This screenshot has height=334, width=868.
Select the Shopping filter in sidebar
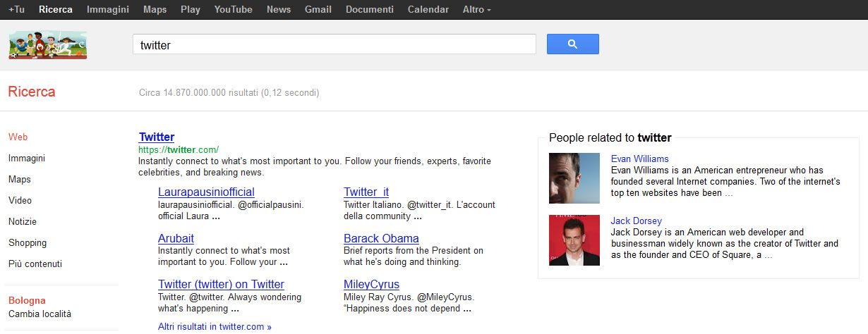(x=28, y=243)
